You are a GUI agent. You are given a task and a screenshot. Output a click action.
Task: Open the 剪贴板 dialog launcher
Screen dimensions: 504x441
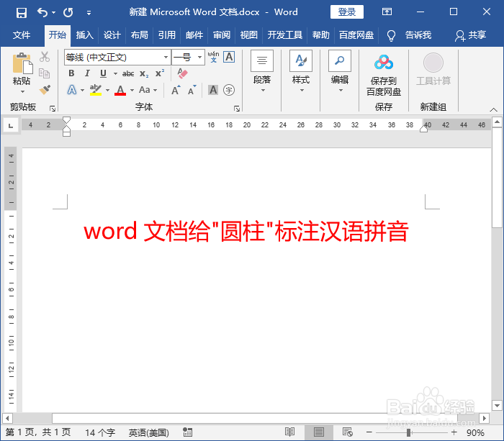pos(53,109)
